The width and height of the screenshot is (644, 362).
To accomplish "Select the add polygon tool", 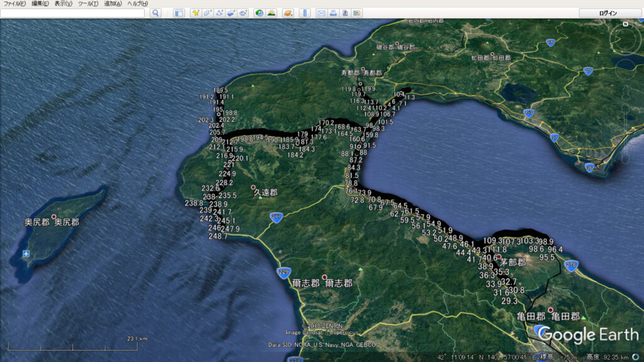I will point(208,13).
